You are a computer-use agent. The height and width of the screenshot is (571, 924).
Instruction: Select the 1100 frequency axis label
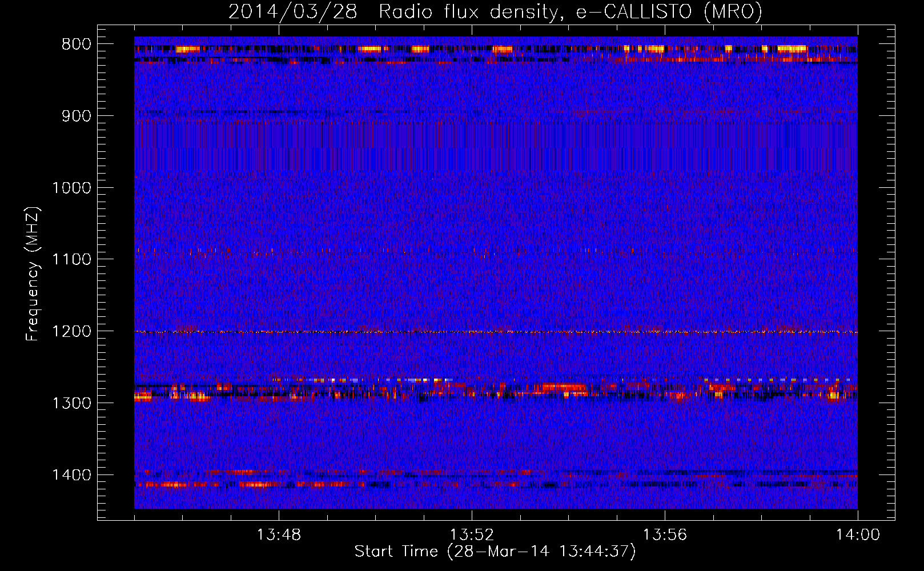[71, 260]
